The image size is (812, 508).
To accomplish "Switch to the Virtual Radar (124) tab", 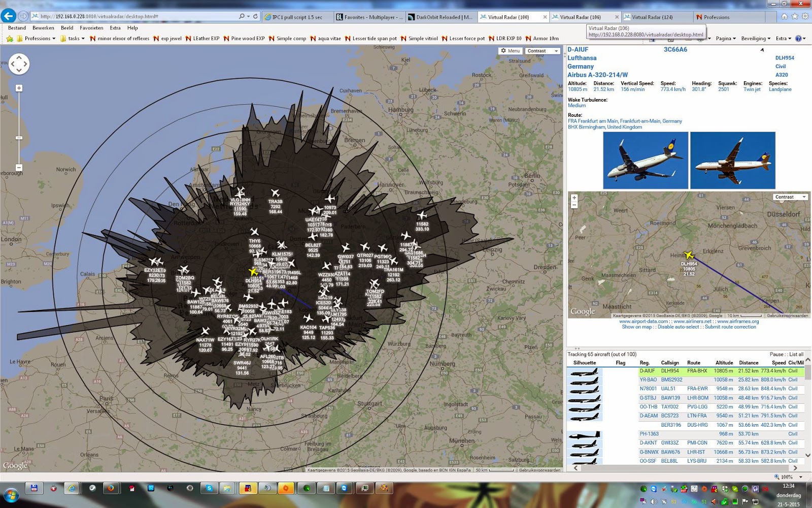I will point(657,17).
